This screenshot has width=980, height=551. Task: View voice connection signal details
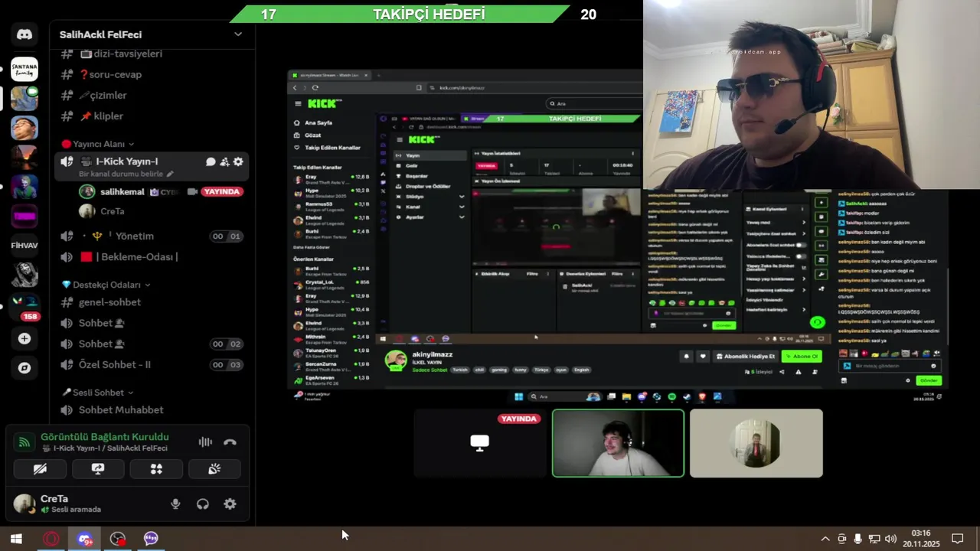pyautogui.click(x=24, y=442)
